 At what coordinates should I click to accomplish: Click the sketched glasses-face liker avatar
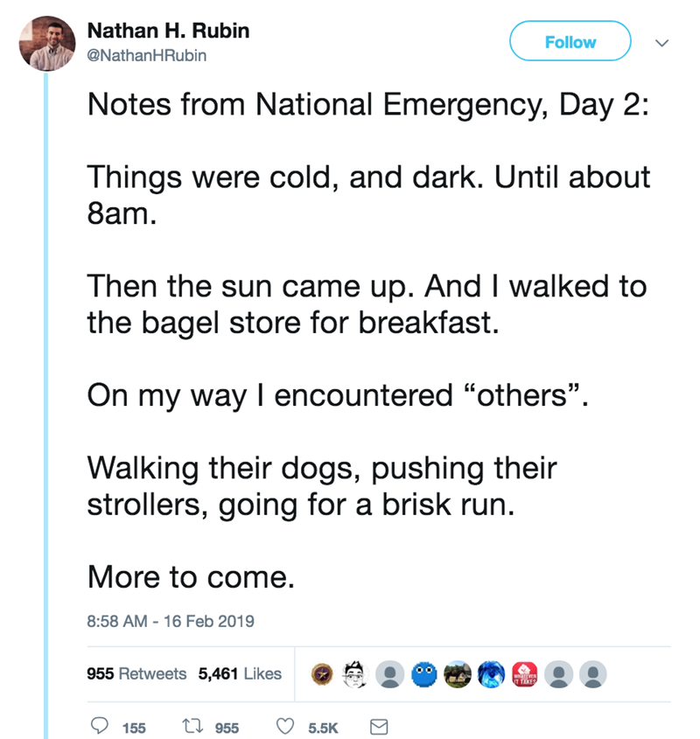point(354,674)
